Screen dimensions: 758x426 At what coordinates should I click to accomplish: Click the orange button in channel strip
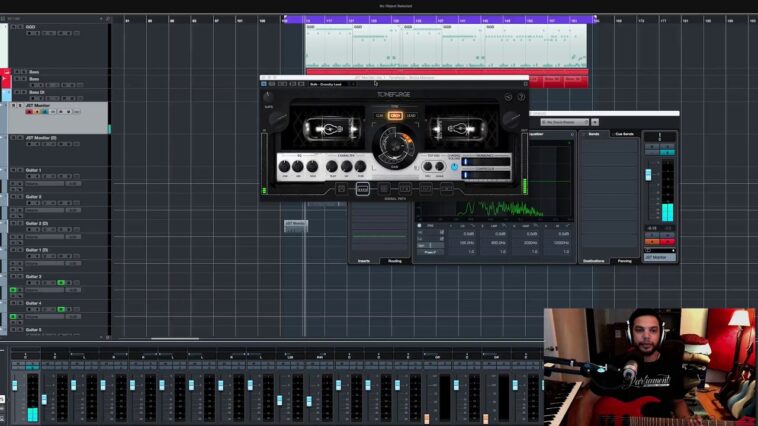[x=652, y=241]
